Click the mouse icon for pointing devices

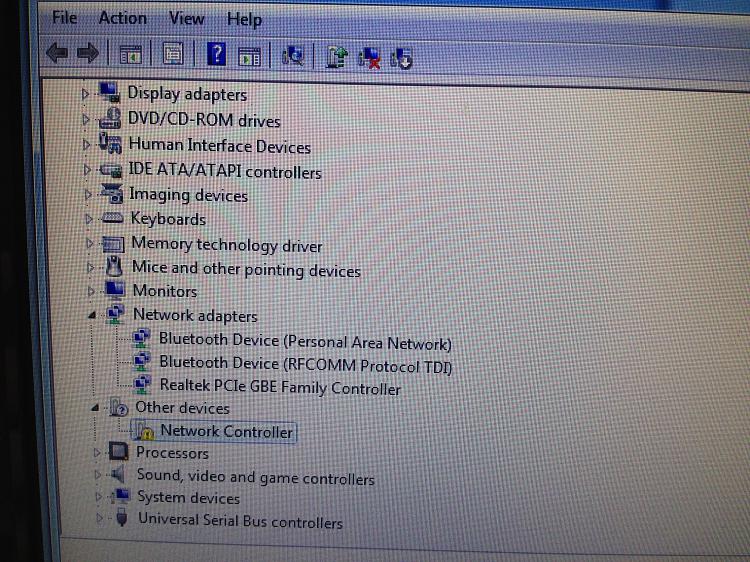point(114,266)
